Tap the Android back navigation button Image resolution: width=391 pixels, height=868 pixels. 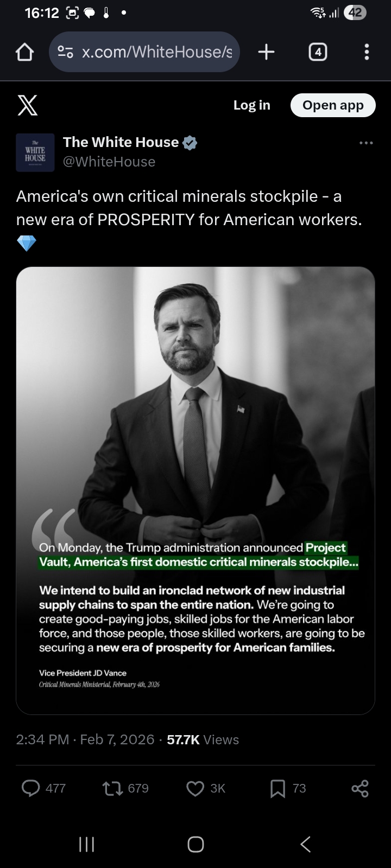pyautogui.click(x=306, y=844)
